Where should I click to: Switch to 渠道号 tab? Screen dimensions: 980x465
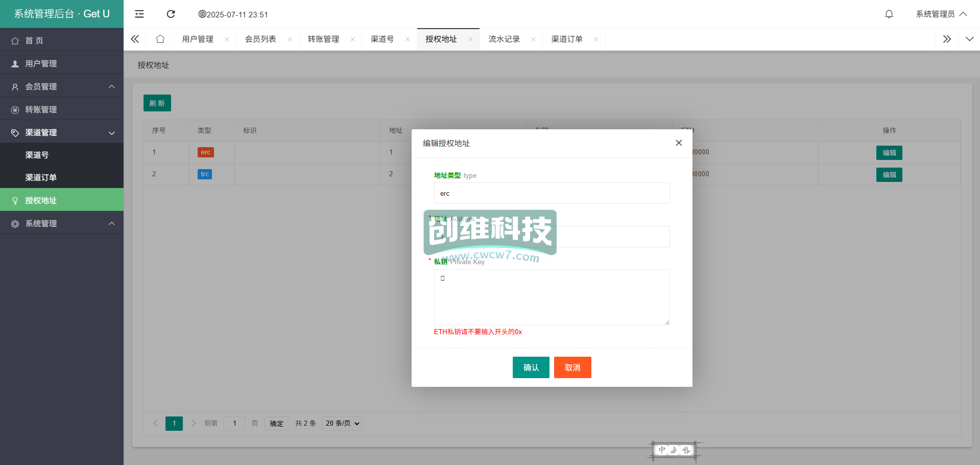point(382,39)
